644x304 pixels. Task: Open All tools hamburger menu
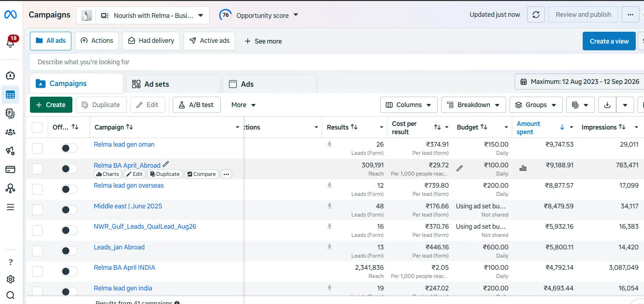[x=10, y=207]
